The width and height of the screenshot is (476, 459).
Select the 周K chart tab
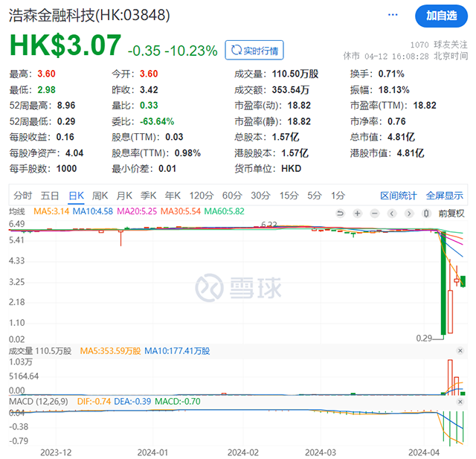100,196
